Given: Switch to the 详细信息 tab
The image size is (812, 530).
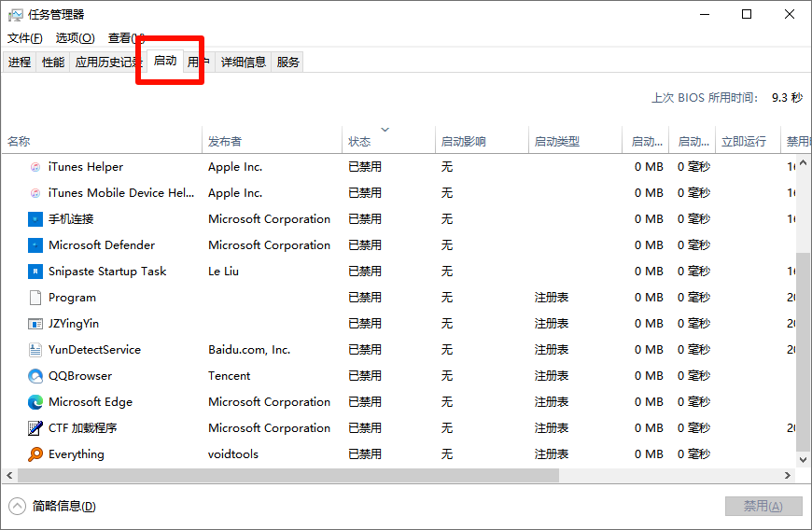Looking at the screenshot, I should [243, 63].
